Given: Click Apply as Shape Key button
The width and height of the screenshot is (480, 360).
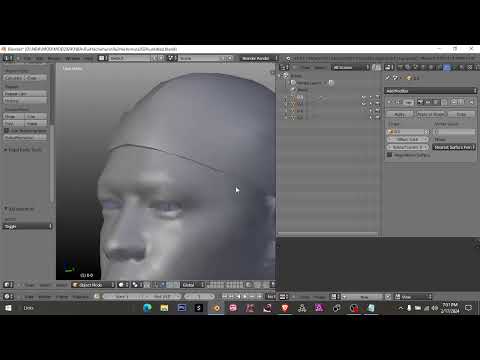Looking at the screenshot, I should [x=430, y=114].
